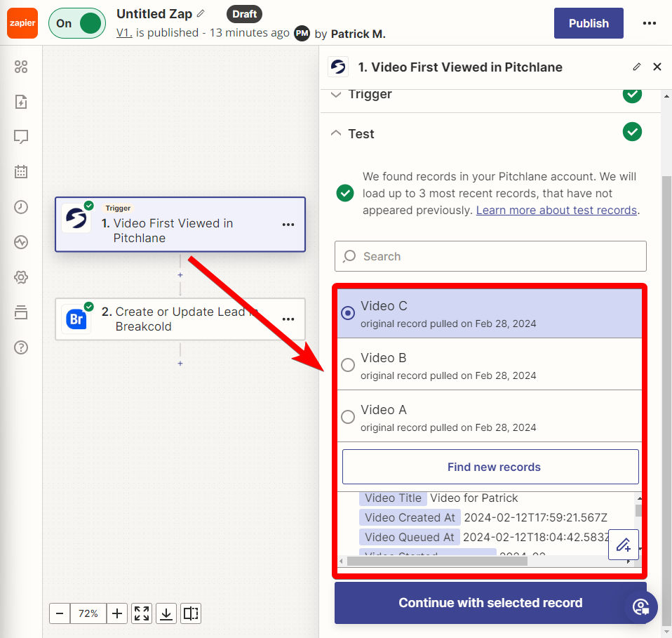Open trigger step three-dot options
Screen dimensions: 672x638
pyautogui.click(x=288, y=225)
